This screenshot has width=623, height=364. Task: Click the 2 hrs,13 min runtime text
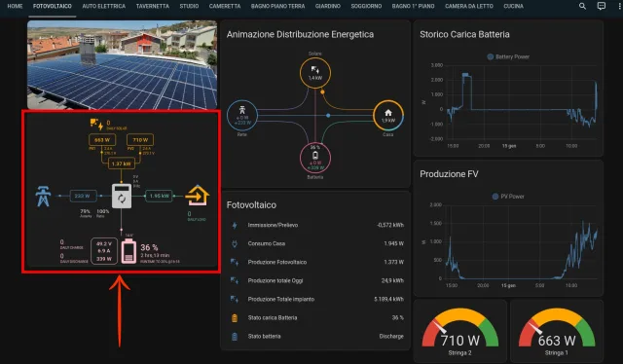coord(155,255)
